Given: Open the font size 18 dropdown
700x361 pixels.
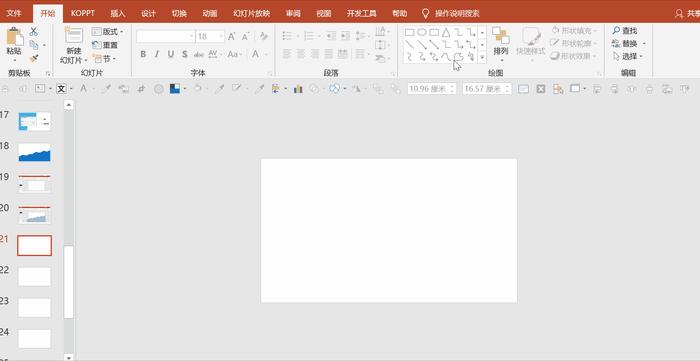Looking at the screenshot, I should click(220, 37).
